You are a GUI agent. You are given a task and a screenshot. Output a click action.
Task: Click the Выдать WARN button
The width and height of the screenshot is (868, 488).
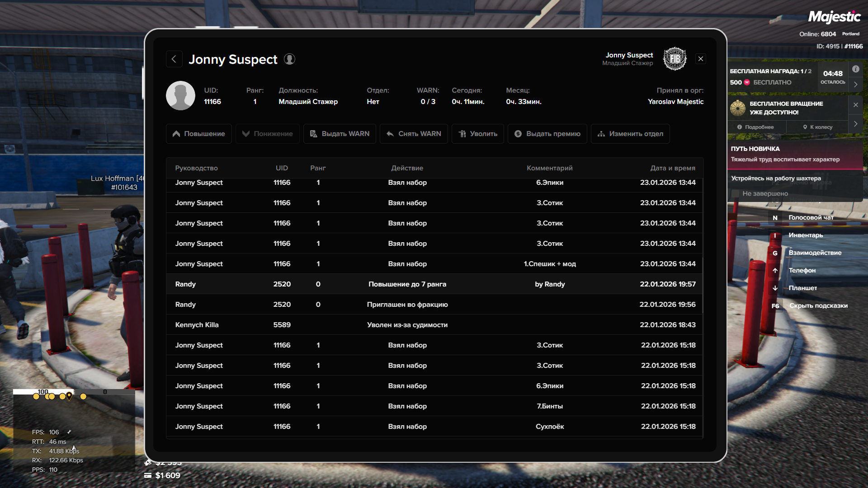click(x=340, y=134)
